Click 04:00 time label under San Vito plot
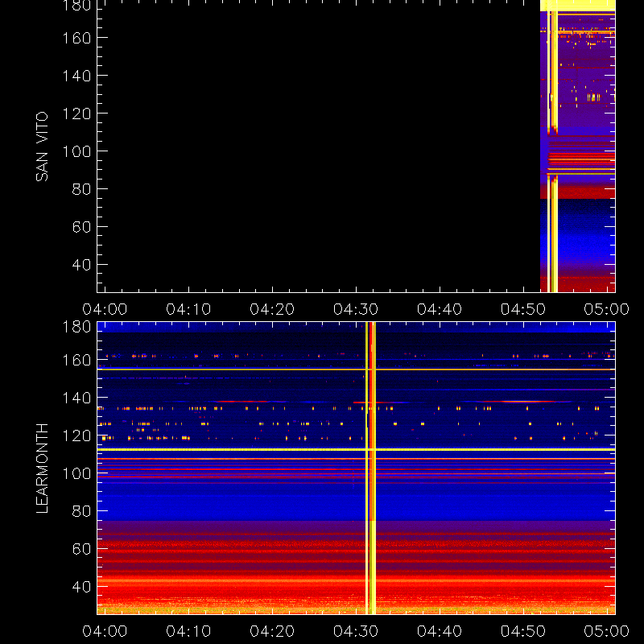 pos(105,309)
